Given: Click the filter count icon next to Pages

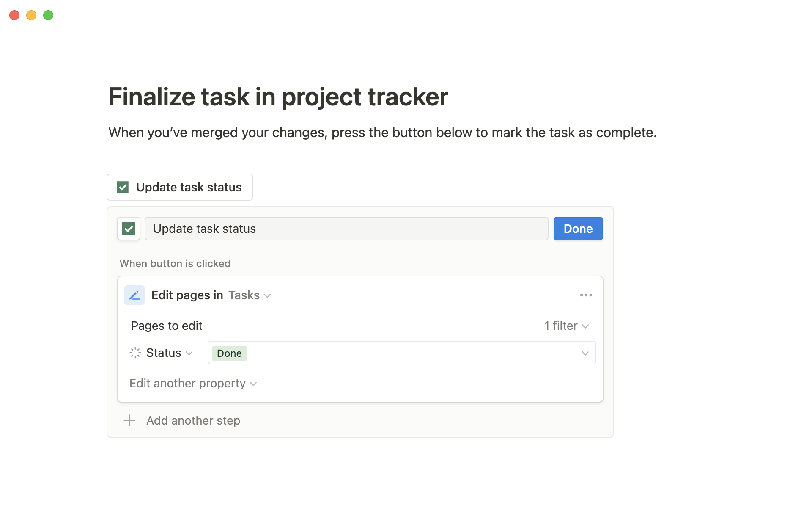Looking at the screenshot, I should (x=564, y=326).
